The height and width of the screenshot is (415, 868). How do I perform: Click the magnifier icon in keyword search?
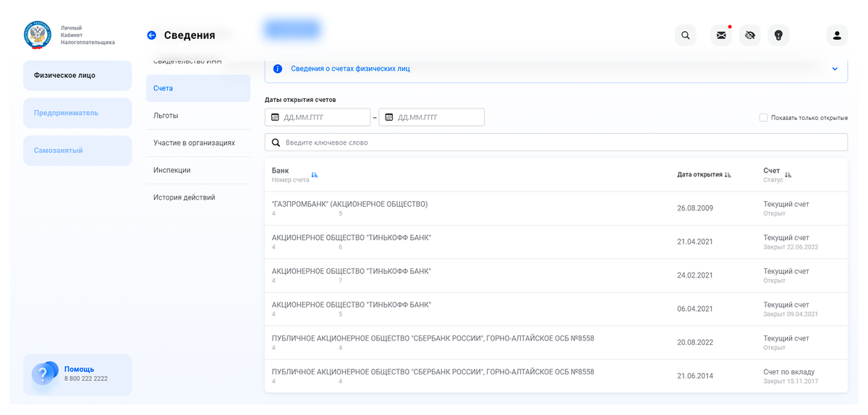coord(276,142)
